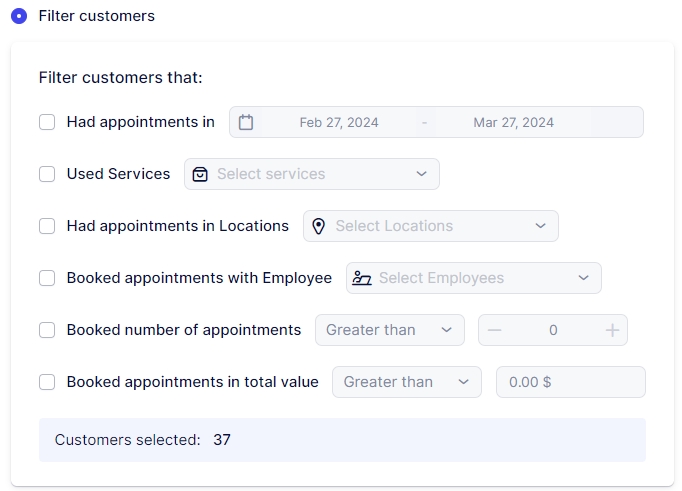The height and width of the screenshot is (491, 682).
Task: Click the employee icon in Select Employees
Action: tap(362, 278)
